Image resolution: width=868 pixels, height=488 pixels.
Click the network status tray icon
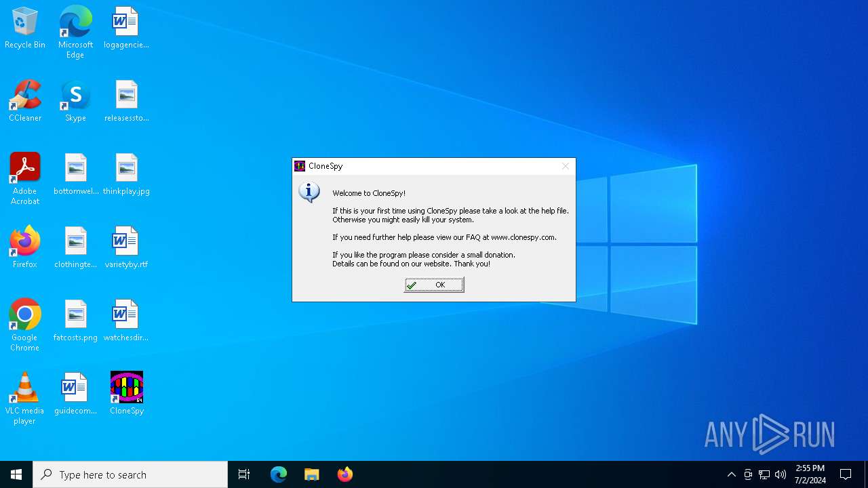pos(764,474)
